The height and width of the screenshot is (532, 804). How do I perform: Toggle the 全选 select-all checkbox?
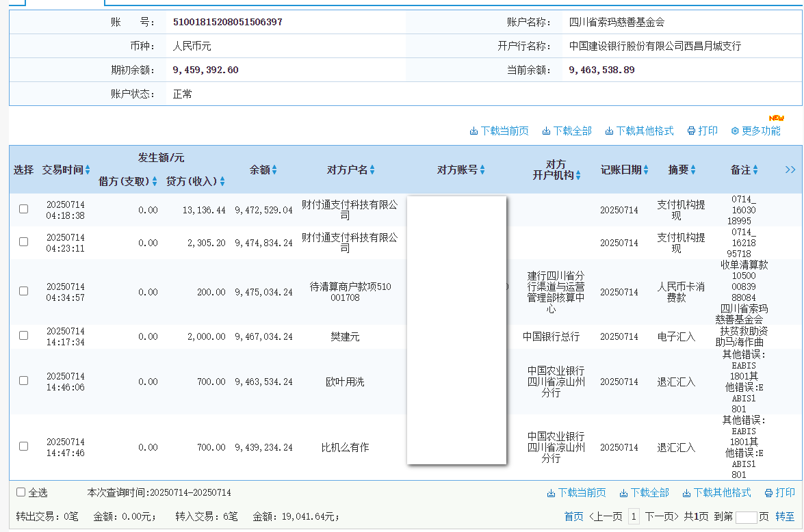(x=21, y=492)
